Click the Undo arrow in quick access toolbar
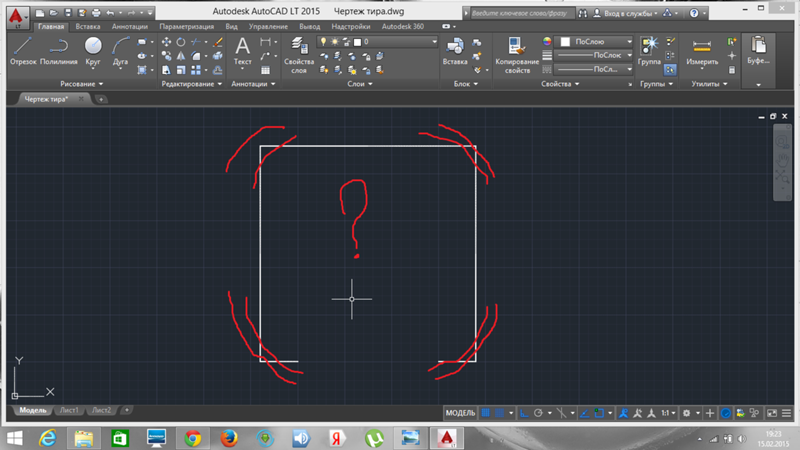The width and height of the screenshot is (800, 450). point(110,13)
